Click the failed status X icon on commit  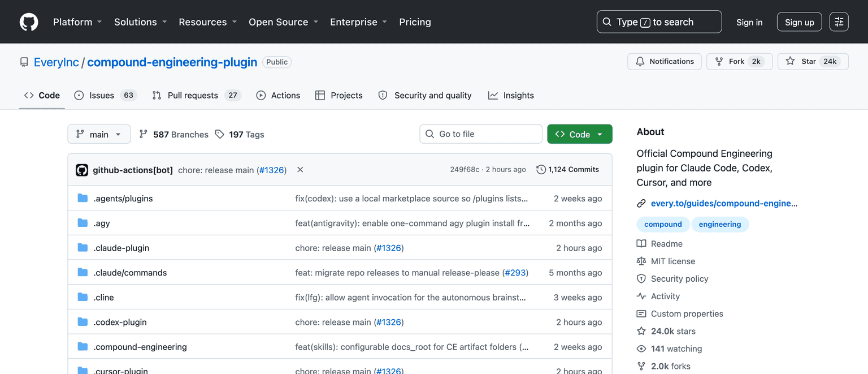pyautogui.click(x=300, y=170)
